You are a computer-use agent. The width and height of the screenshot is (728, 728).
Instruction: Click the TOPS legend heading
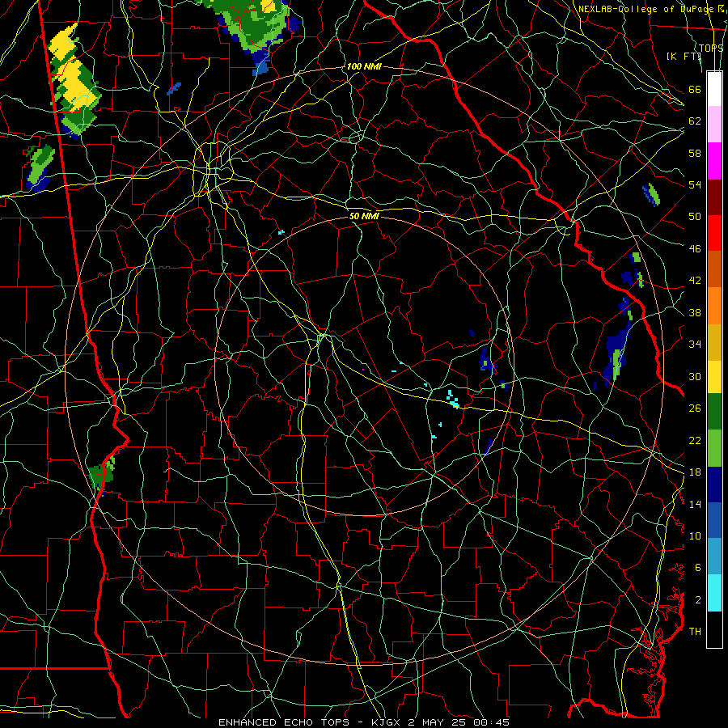click(711, 48)
